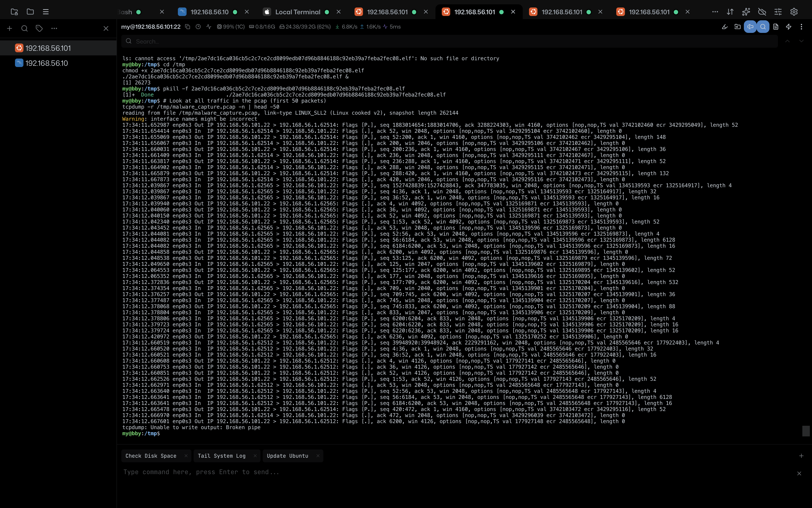The width and height of the screenshot is (812, 508).
Task: Open the clock history icon
Action: click(x=198, y=27)
